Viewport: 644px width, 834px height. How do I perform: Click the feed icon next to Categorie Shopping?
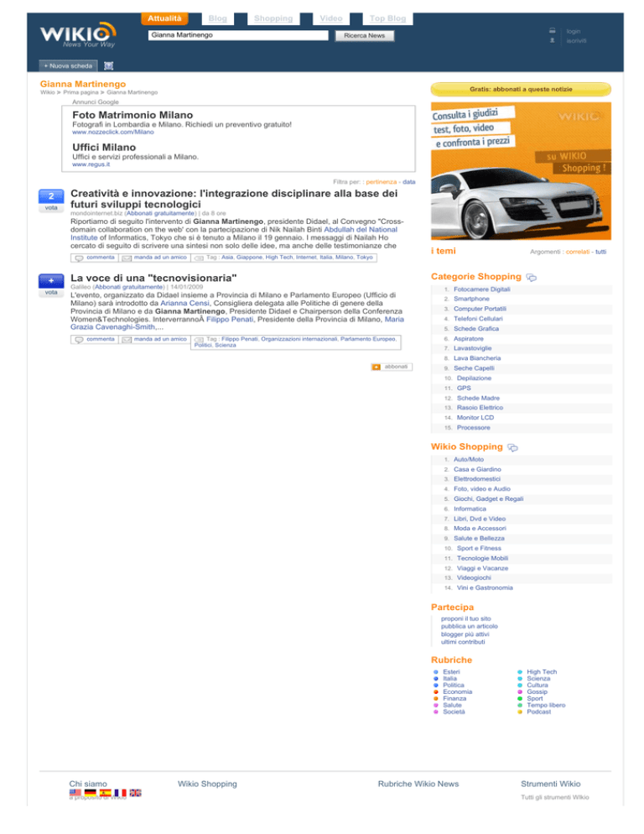(532, 278)
